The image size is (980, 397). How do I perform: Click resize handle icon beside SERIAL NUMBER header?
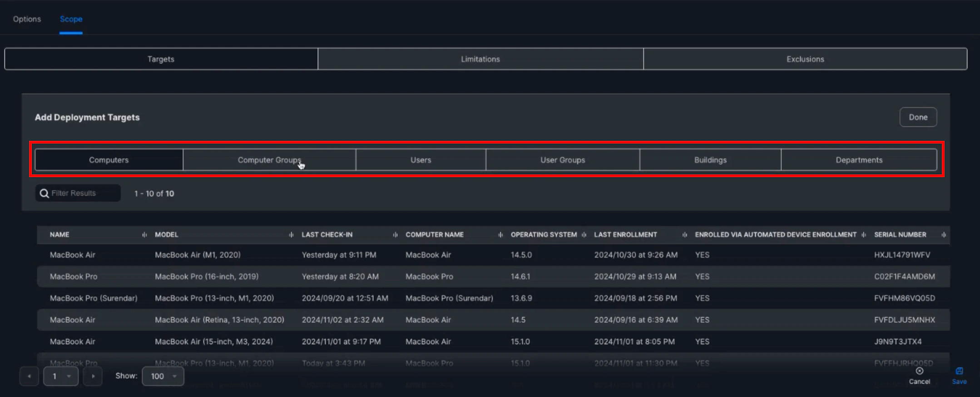coord(944,235)
